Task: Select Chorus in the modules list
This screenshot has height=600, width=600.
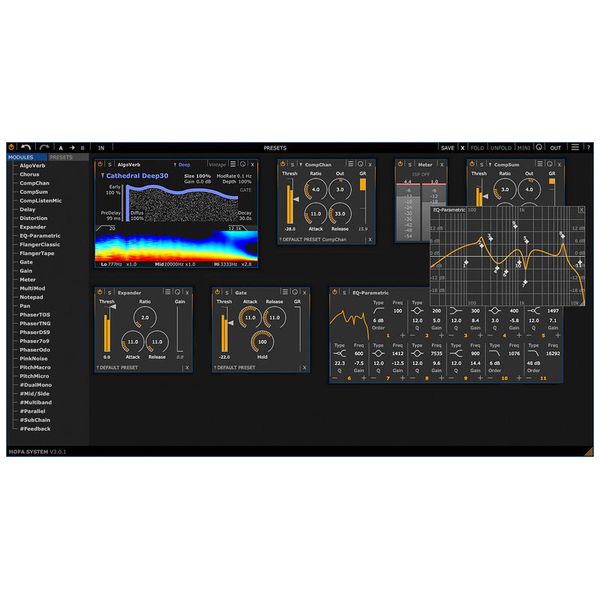Action: point(29,174)
